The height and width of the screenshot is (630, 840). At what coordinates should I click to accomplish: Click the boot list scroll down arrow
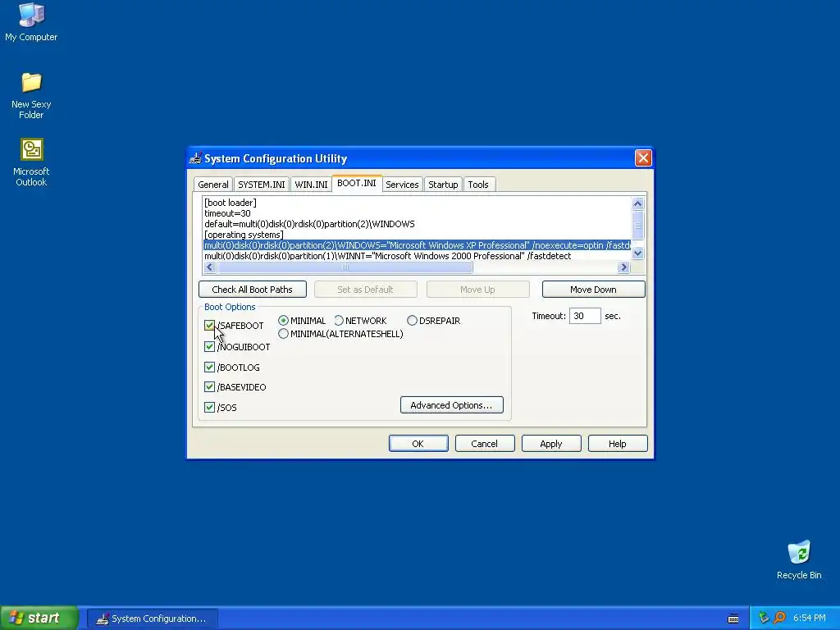coord(637,253)
